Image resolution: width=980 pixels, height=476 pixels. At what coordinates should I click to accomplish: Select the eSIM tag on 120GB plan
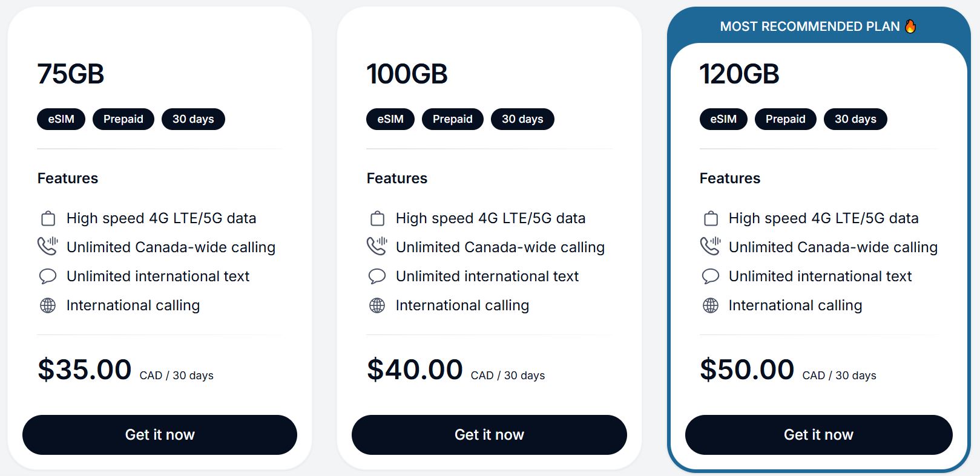(723, 119)
